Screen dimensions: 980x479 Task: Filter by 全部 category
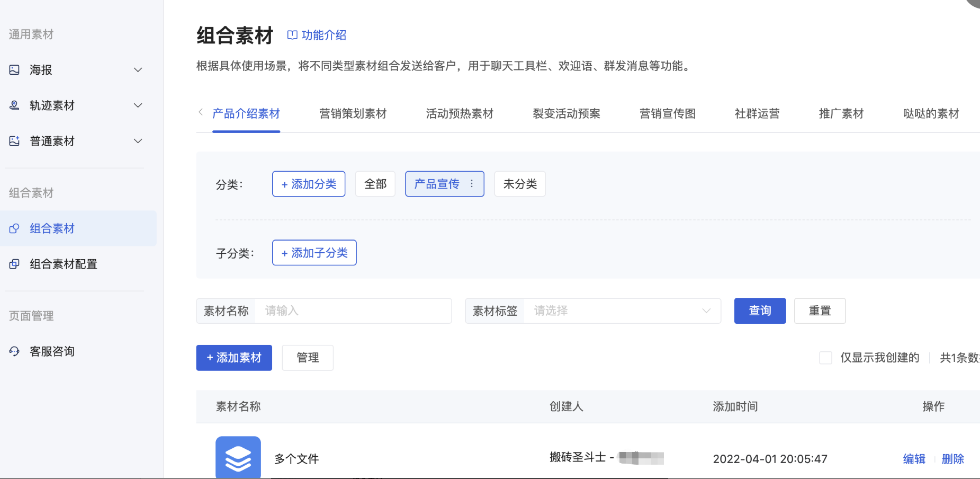click(x=375, y=184)
